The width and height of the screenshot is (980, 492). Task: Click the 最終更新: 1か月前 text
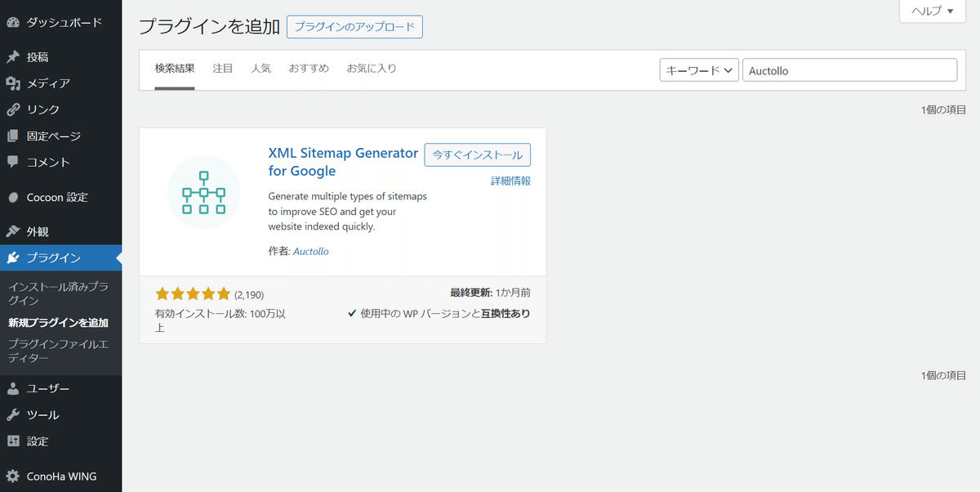click(490, 293)
